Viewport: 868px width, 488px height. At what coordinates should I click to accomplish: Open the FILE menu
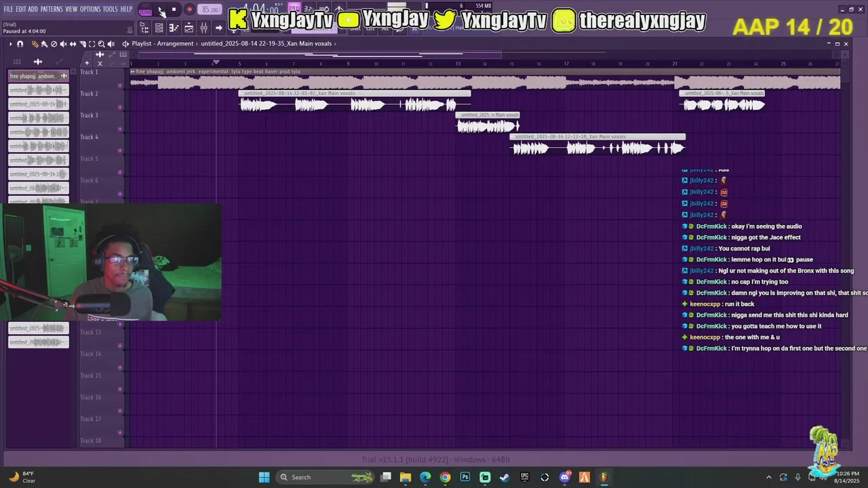pyautogui.click(x=8, y=9)
